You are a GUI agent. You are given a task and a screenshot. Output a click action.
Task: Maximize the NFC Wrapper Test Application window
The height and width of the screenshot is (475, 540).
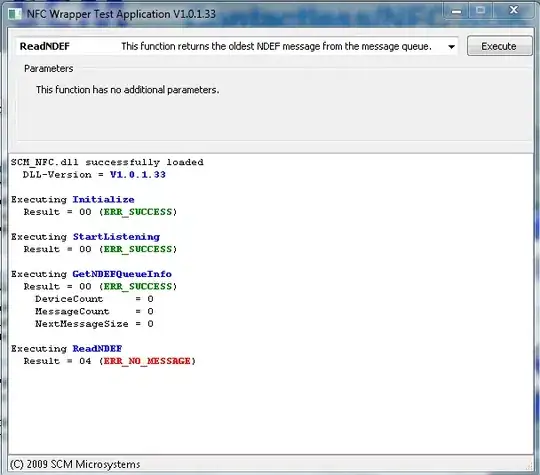tap(480, 11)
